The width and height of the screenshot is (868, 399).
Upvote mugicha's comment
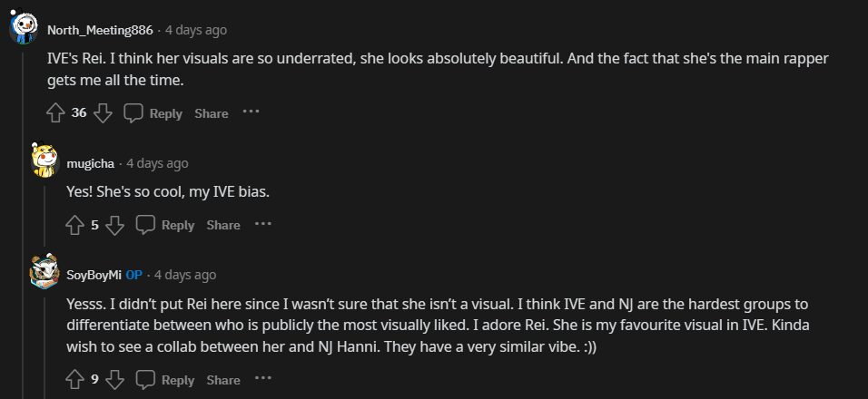[75, 225]
